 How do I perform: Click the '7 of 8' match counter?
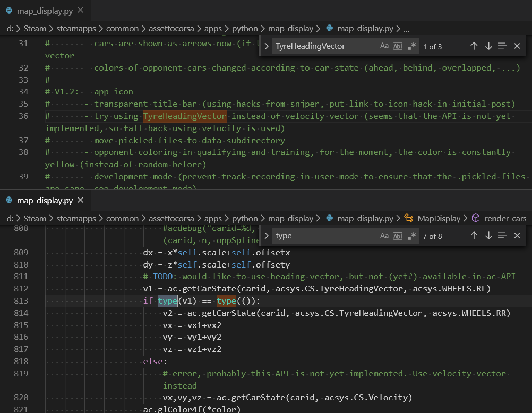click(432, 236)
